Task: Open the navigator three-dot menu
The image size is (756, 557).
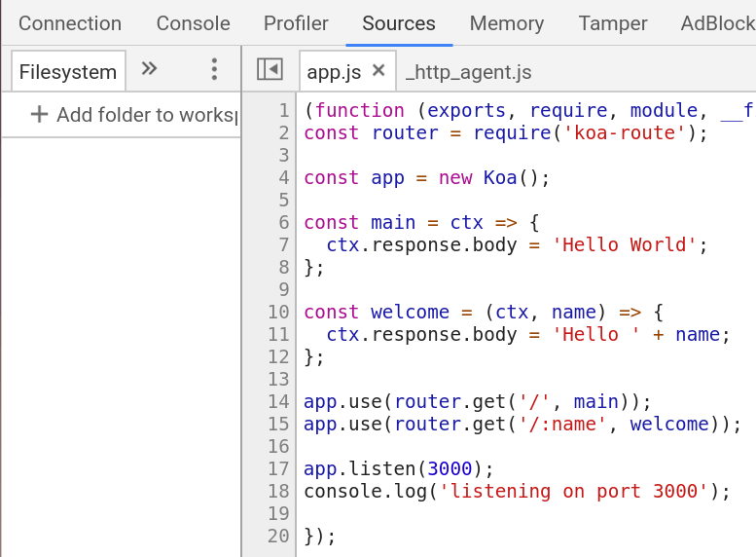Action: [x=215, y=69]
